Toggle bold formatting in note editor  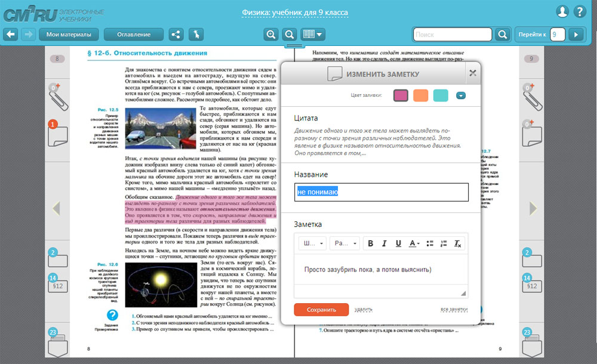click(x=370, y=243)
